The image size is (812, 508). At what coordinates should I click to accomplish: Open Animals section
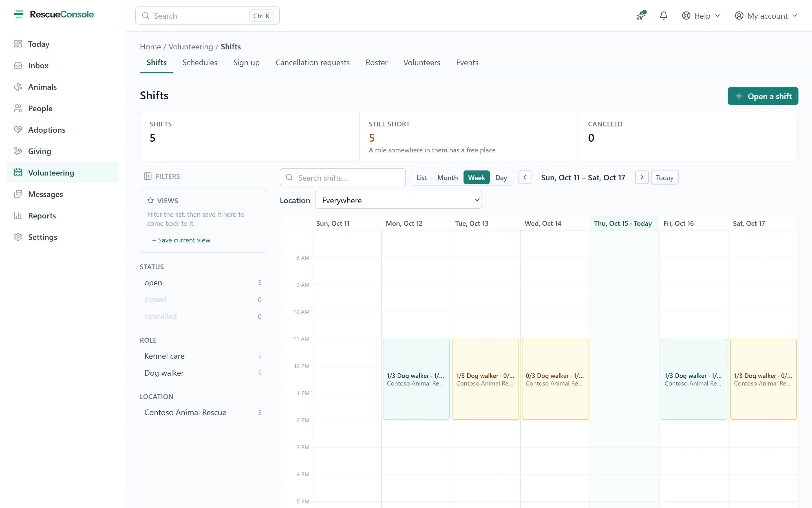63,87
